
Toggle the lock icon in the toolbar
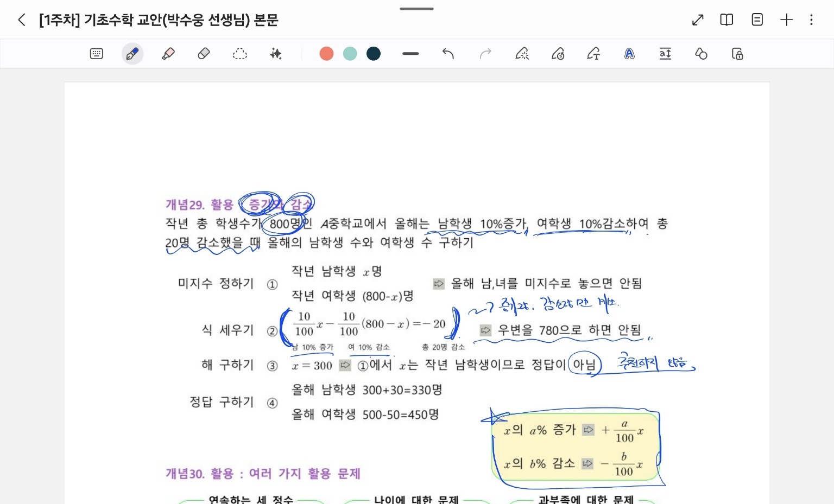737,54
